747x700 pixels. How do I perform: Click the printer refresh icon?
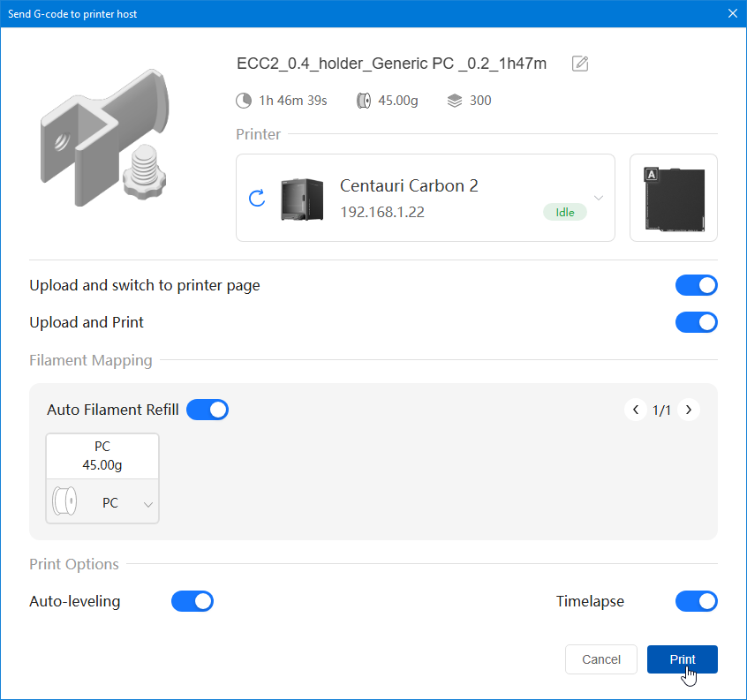(257, 198)
